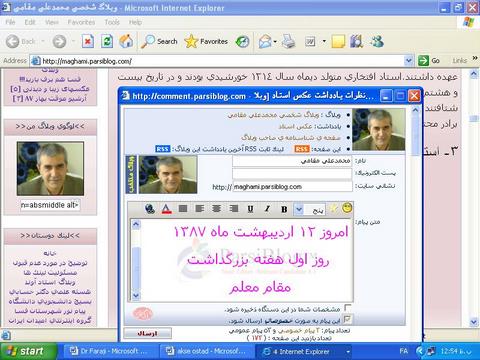
Task: Check the save my details checkbox
Action: (x=348, y=308)
